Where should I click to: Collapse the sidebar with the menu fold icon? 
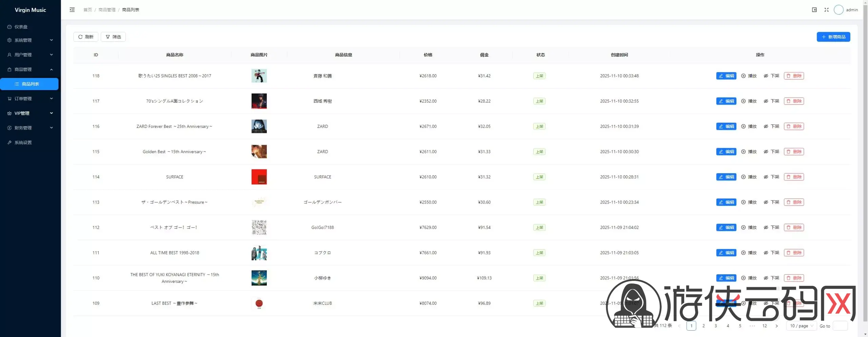pyautogui.click(x=72, y=10)
